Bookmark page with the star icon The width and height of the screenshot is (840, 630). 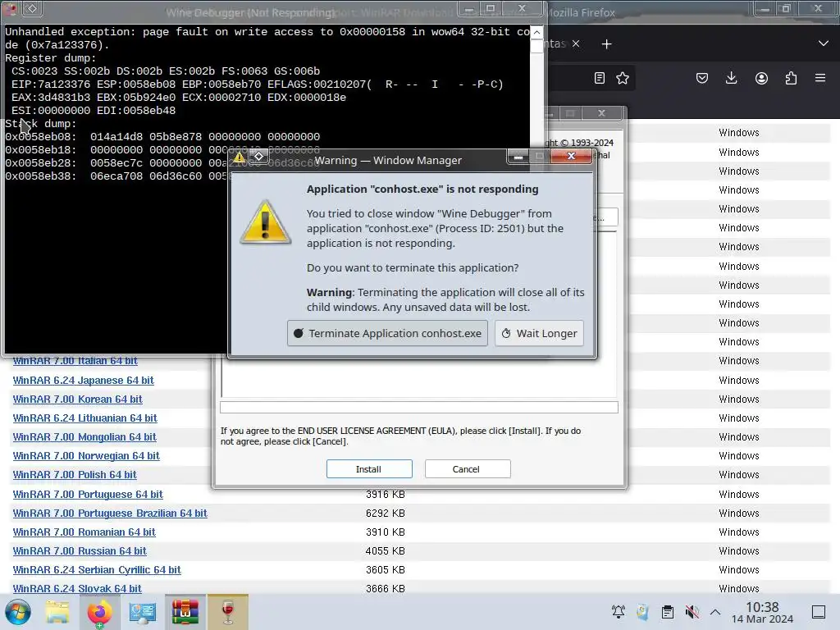pos(623,78)
